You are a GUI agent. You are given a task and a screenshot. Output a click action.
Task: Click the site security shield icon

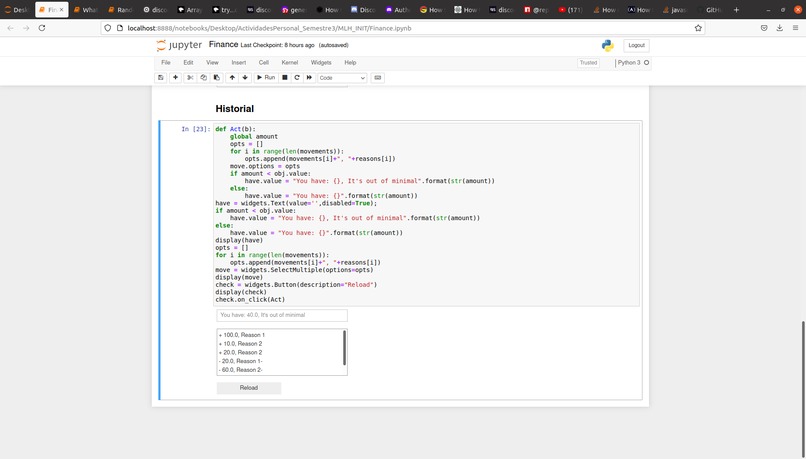click(x=107, y=28)
